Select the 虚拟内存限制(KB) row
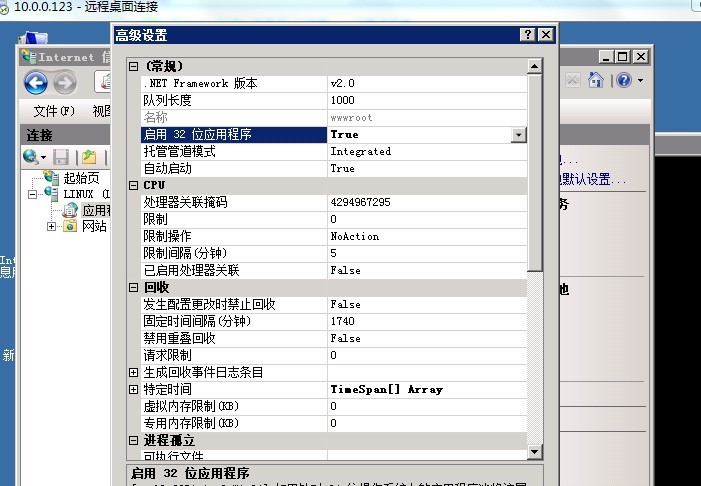 click(334, 406)
